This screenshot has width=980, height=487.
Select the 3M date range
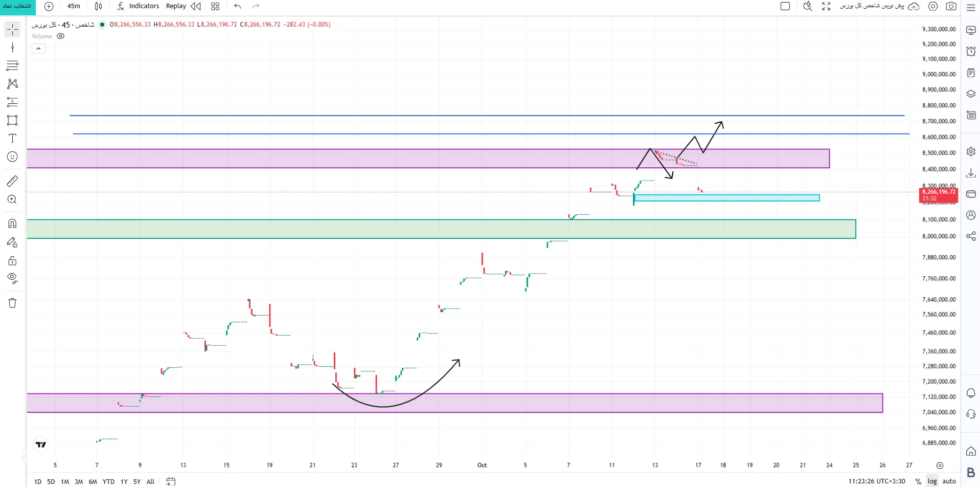pos(79,481)
